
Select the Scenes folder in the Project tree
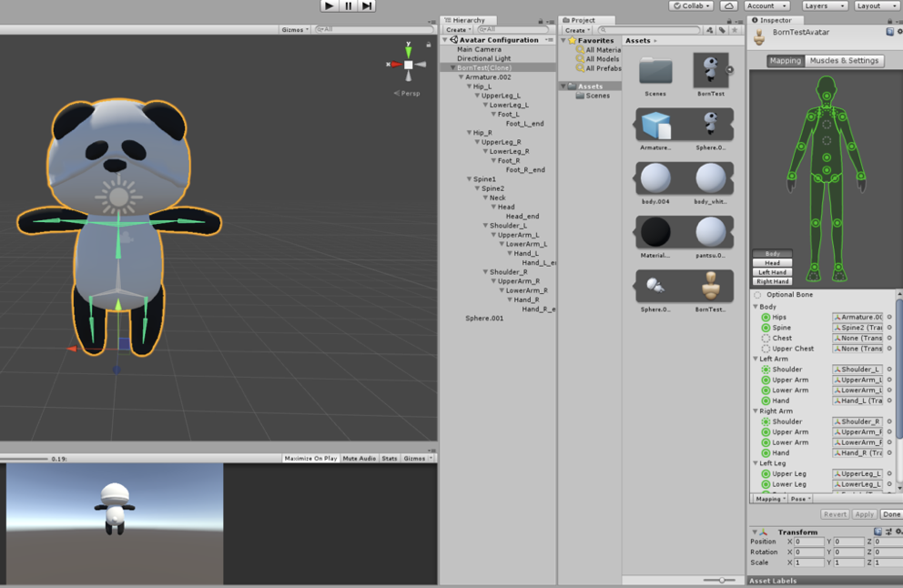coord(597,96)
